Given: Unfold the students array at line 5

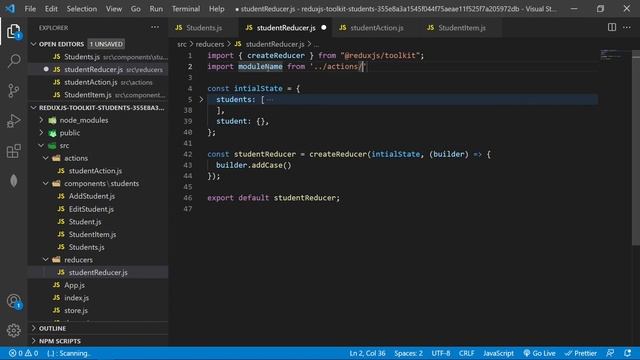Looking at the screenshot, I should (201, 99).
